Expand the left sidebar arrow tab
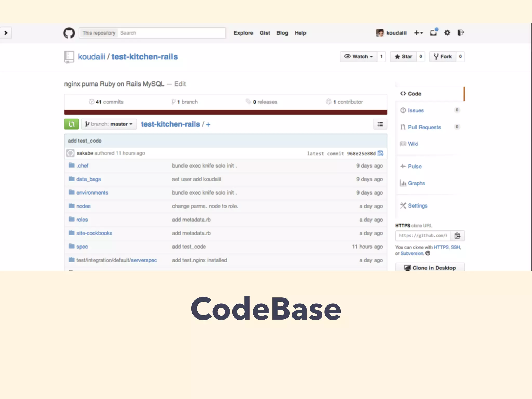The height and width of the screenshot is (399, 532). [6, 33]
